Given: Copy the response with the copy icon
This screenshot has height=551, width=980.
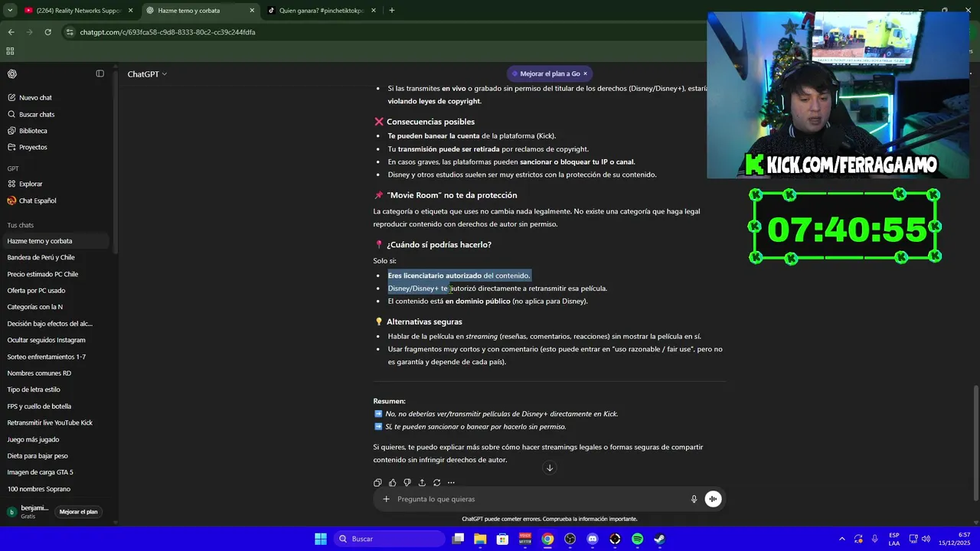Looking at the screenshot, I should (377, 483).
